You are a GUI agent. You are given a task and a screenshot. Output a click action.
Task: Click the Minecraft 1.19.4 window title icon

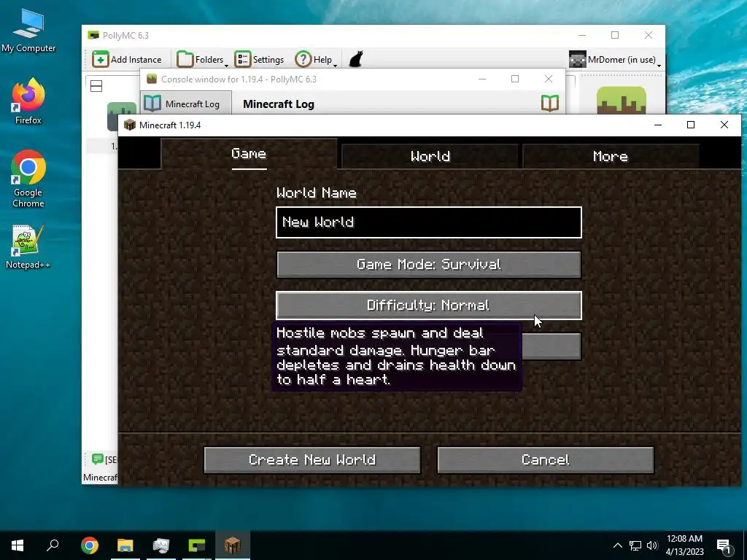click(130, 125)
